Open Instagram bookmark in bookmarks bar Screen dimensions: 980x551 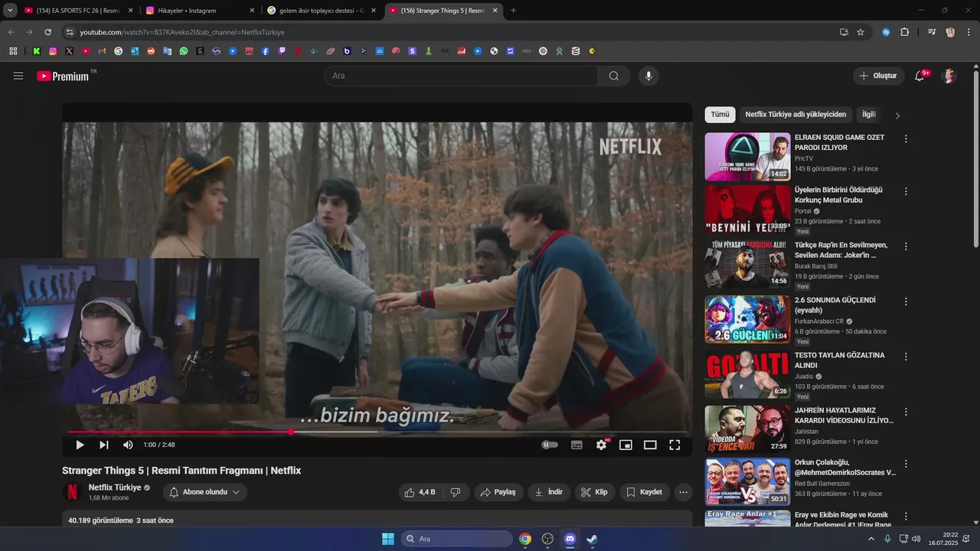tap(53, 51)
